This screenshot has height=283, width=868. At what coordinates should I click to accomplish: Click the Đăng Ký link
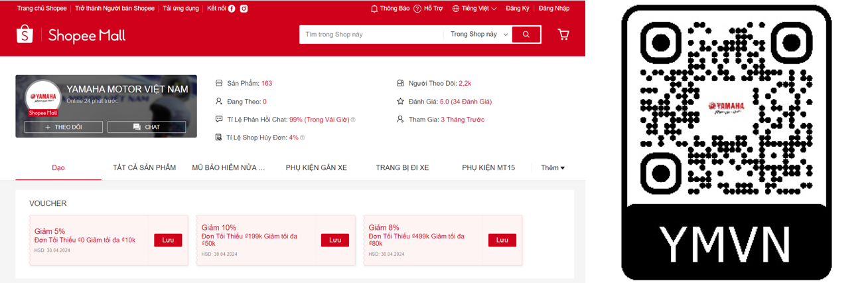(518, 9)
